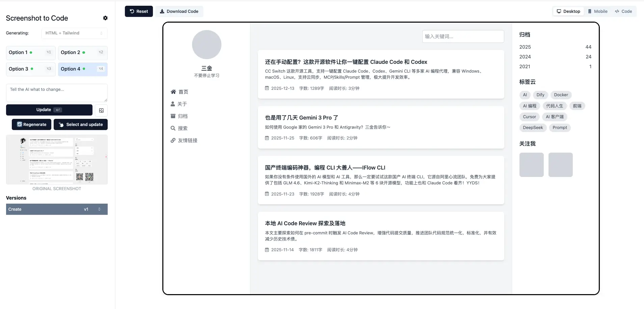Focus the 'Tell the AI what to change' textbox
The height and width of the screenshot is (309, 644).
click(57, 93)
